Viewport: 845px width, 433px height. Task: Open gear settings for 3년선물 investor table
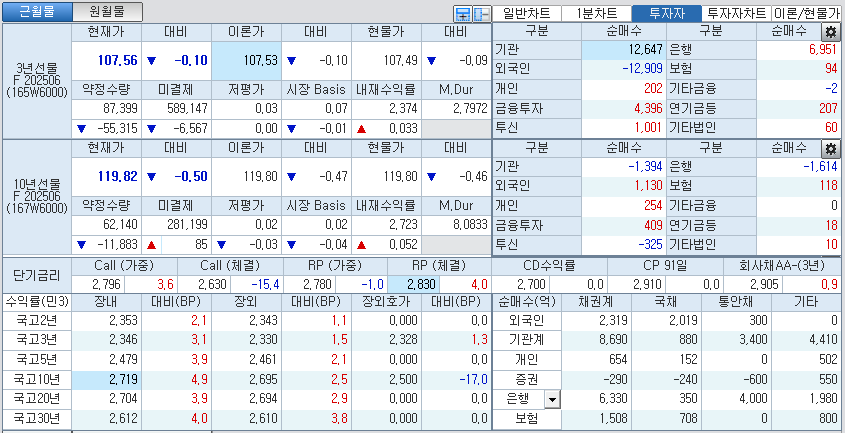(830, 32)
